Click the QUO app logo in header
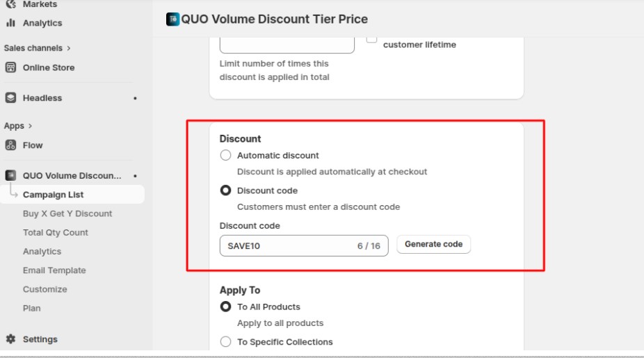 (172, 19)
